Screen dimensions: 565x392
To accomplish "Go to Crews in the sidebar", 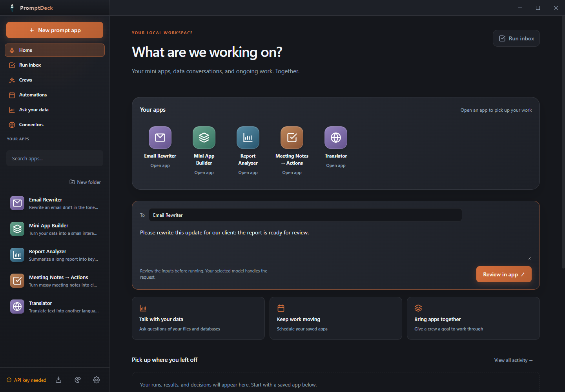I will [x=55, y=80].
